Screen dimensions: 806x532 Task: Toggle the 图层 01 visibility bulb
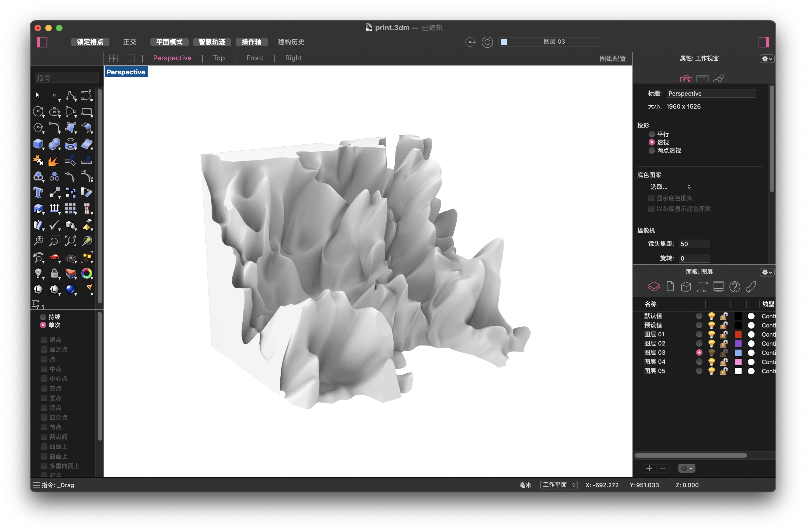pyautogui.click(x=711, y=334)
